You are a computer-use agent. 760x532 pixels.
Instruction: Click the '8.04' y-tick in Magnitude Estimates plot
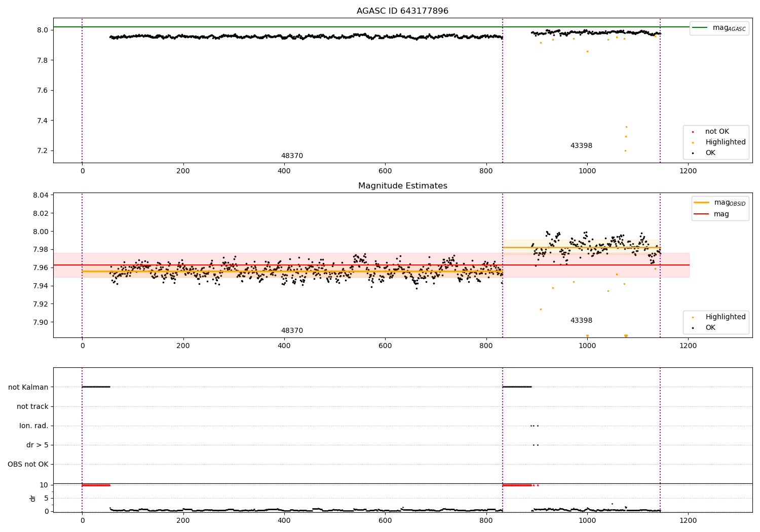pos(40,196)
